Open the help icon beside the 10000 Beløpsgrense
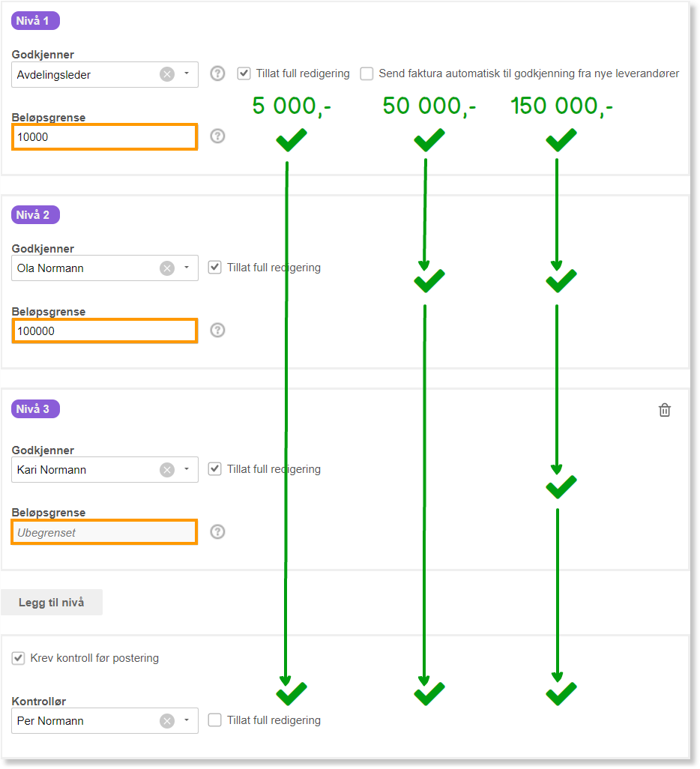700x769 pixels. click(217, 136)
